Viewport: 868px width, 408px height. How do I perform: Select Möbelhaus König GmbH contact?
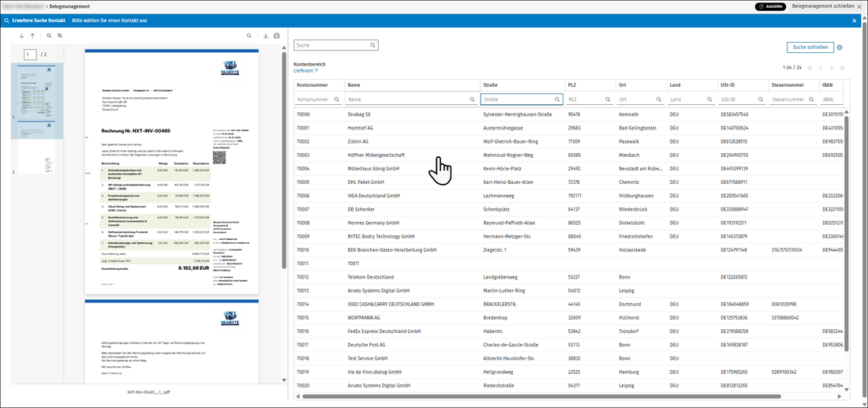(568, 169)
